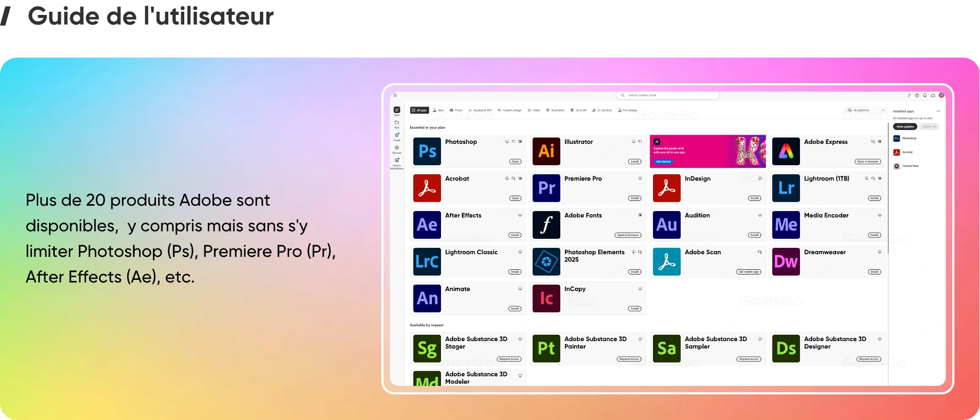The height and width of the screenshot is (420, 980).
Task: Click the Illustrator Ai app icon
Action: tap(546, 151)
